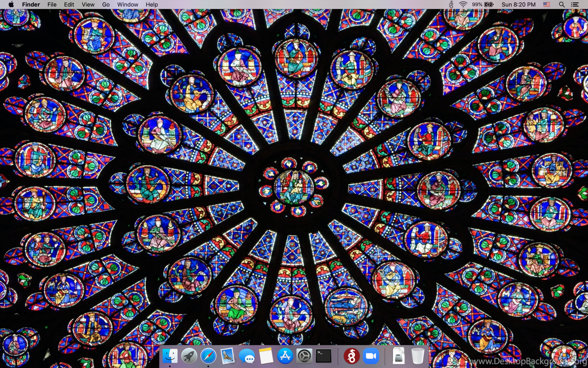The width and height of the screenshot is (588, 368).
Task: Open Launchpad rocket icon in Dock
Action: [189, 356]
